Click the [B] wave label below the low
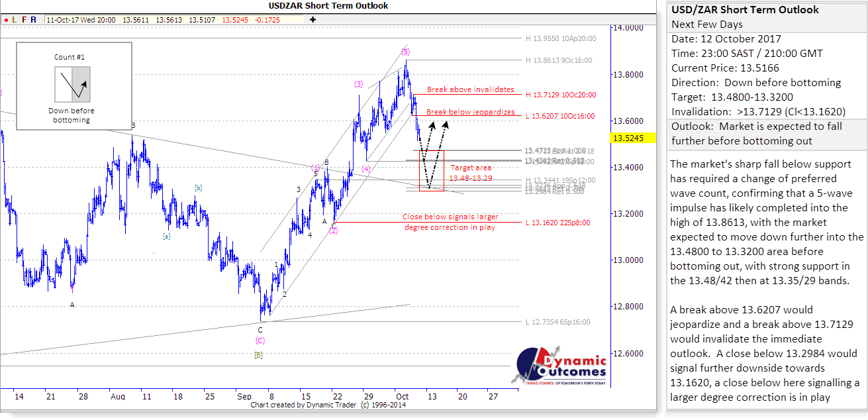Screen dimensions: 868x420 point(259,354)
